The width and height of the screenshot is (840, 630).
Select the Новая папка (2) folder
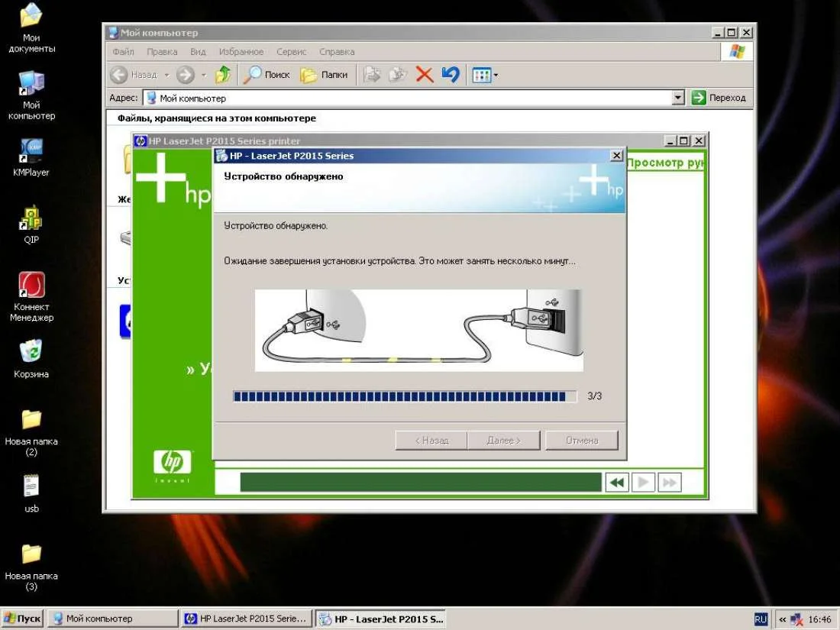pos(31,431)
